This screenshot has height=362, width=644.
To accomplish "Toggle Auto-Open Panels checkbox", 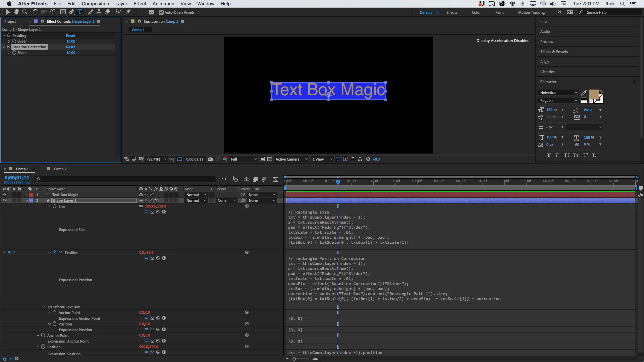I will pos(161,12).
